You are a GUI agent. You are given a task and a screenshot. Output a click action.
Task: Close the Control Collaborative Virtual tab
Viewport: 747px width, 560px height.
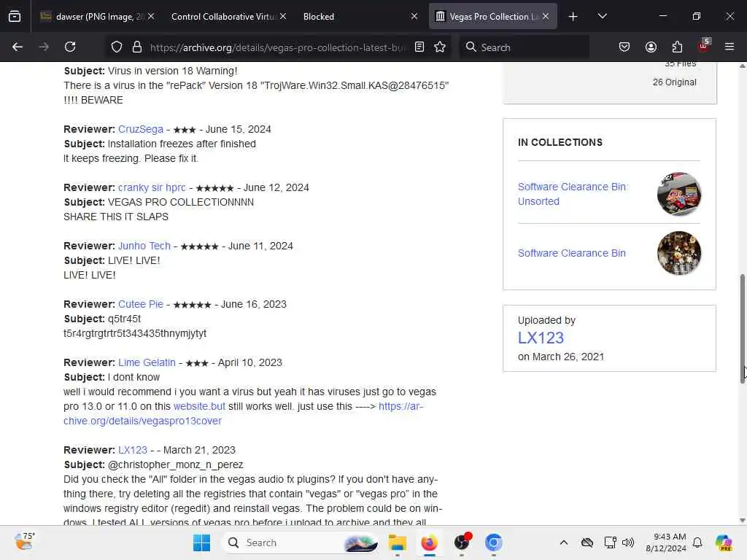point(283,16)
